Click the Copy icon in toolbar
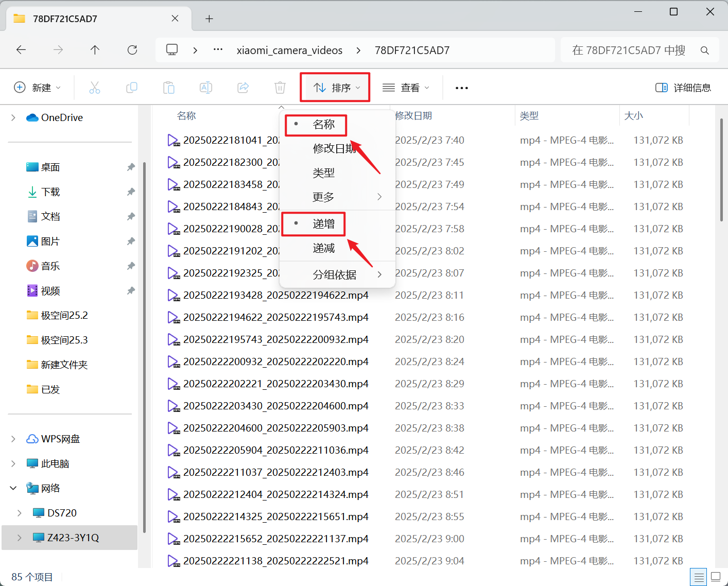Screen dimensions: 728x586 pos(132,88)
